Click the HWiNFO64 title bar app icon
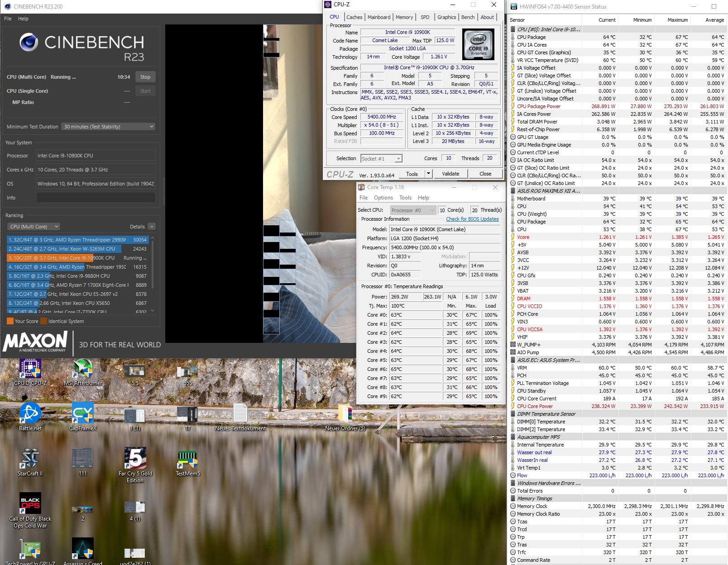Image resolution: width=728 pixels, height=565 pixels. pyautogui.click(x=514, y=6)
